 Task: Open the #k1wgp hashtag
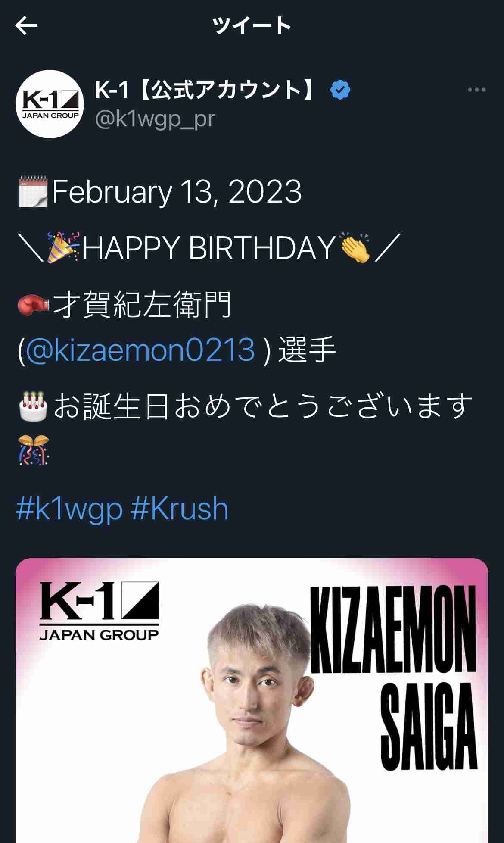(69, 509)
